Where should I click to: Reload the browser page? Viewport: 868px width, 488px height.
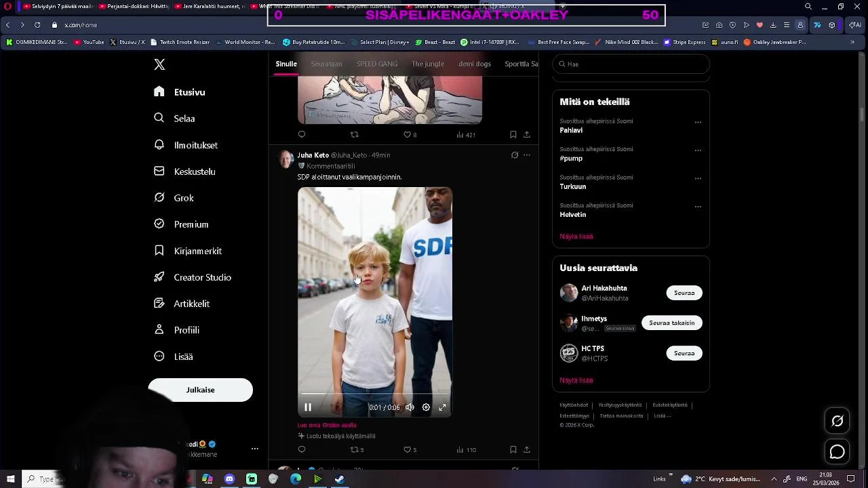coord(37,25)
